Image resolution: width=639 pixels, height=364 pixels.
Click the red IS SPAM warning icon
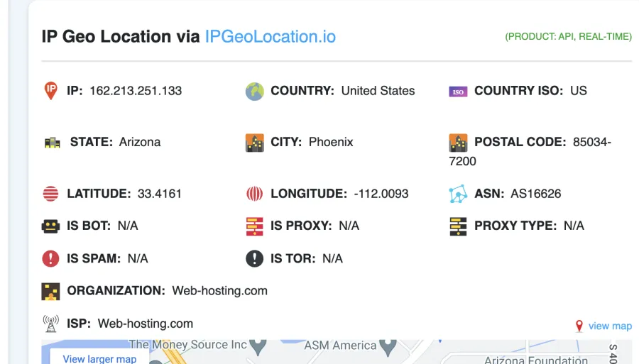coord(50,258)
